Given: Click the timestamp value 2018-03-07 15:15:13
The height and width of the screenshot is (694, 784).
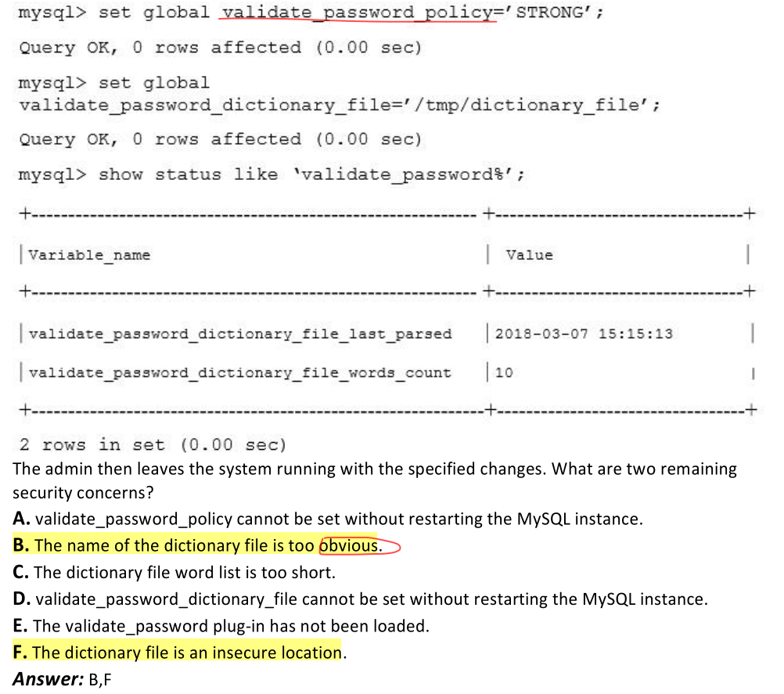Looking at the screenshot, I should (x=584, y=333).
